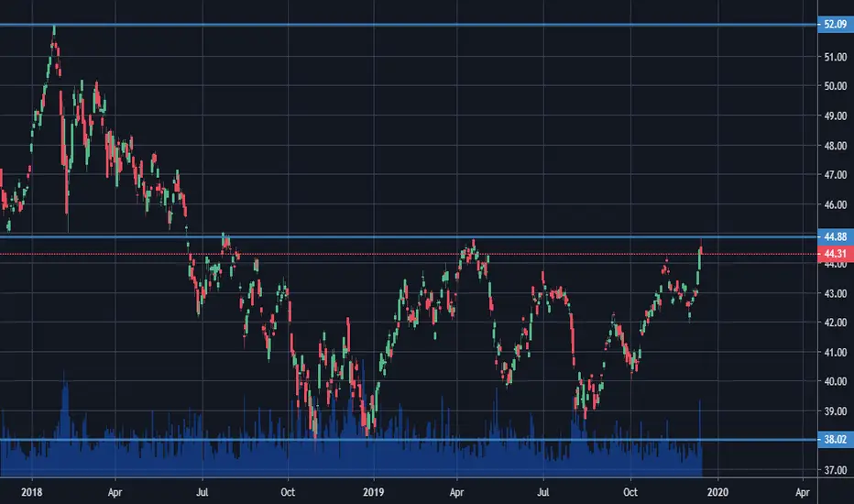Select the latest candlestick near 44.31

[701, 250]
